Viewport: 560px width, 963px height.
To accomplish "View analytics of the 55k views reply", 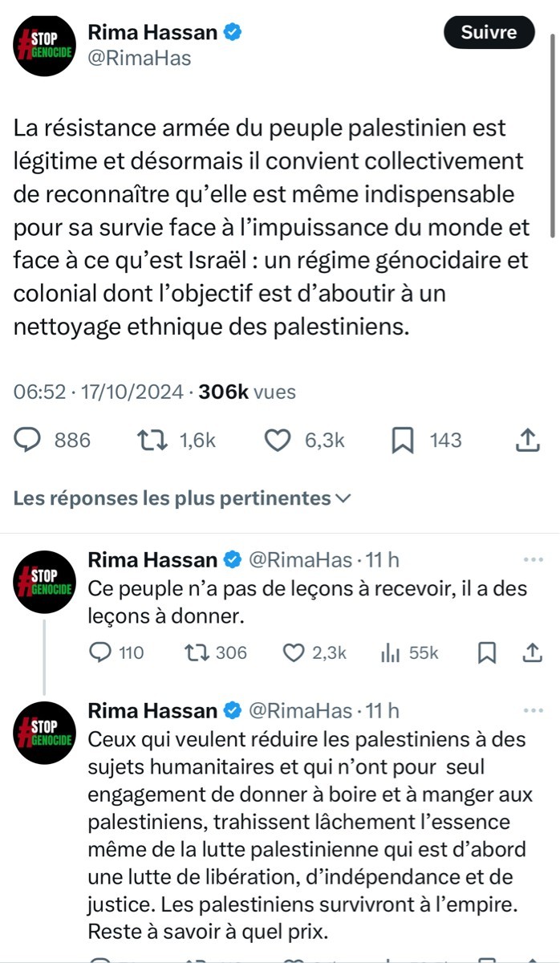I will (389, 653).
